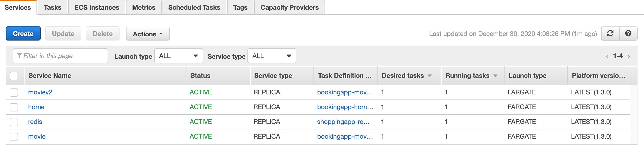Check the home service checkbox
The height and width of the screenshot is (146, 644).
click(14, 107)
